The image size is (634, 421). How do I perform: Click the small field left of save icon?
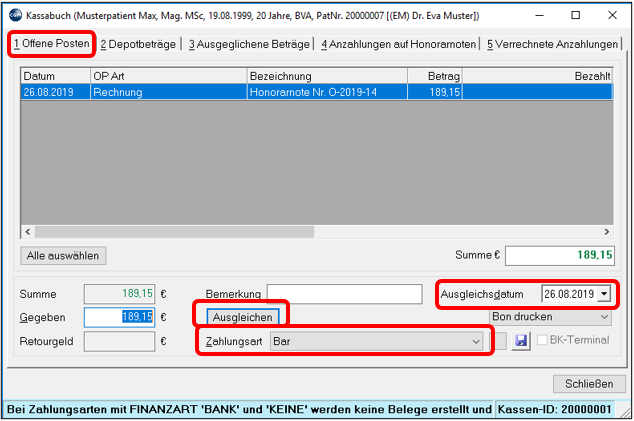pos(498,341)
